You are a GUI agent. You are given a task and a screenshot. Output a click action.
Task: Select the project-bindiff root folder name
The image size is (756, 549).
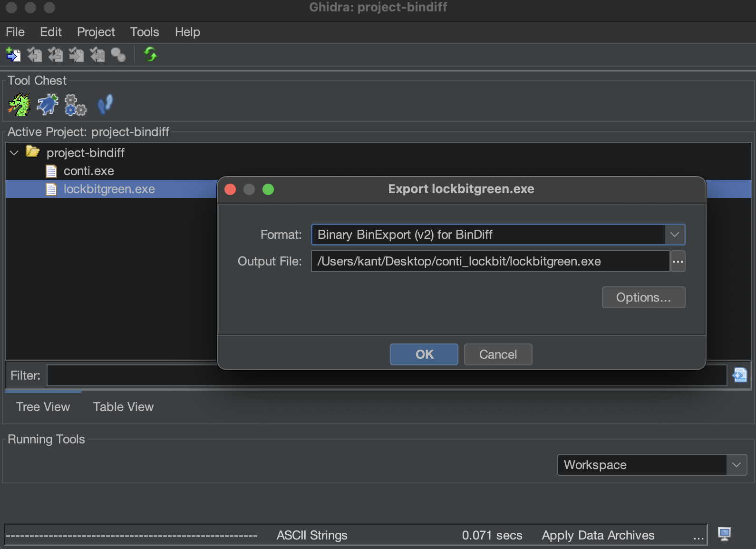pos(86,153)
